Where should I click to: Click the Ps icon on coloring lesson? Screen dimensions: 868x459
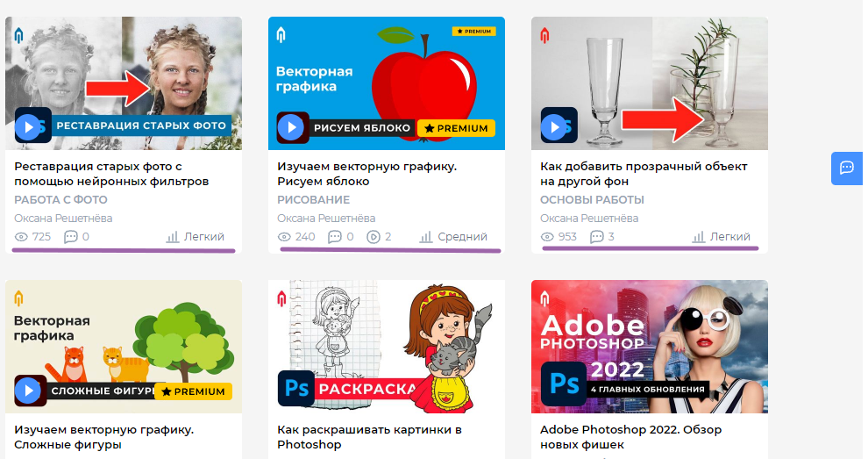point(296,388)
